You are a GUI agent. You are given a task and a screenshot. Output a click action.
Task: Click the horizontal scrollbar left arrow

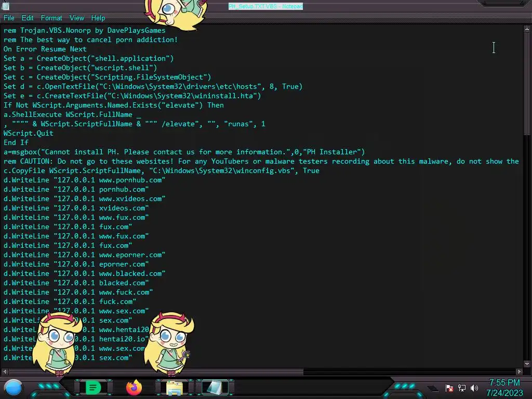tap(4, 371)
